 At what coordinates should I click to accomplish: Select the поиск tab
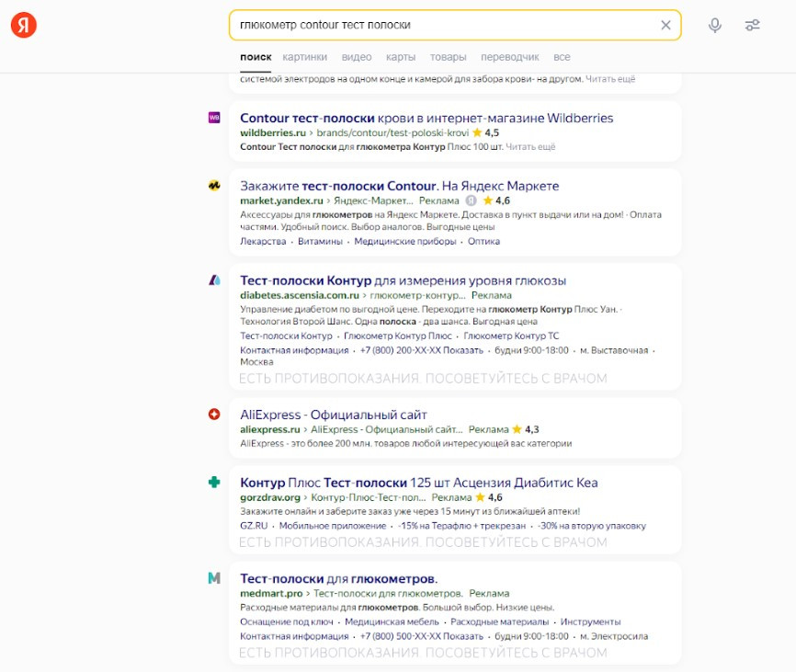coord(256,57)
